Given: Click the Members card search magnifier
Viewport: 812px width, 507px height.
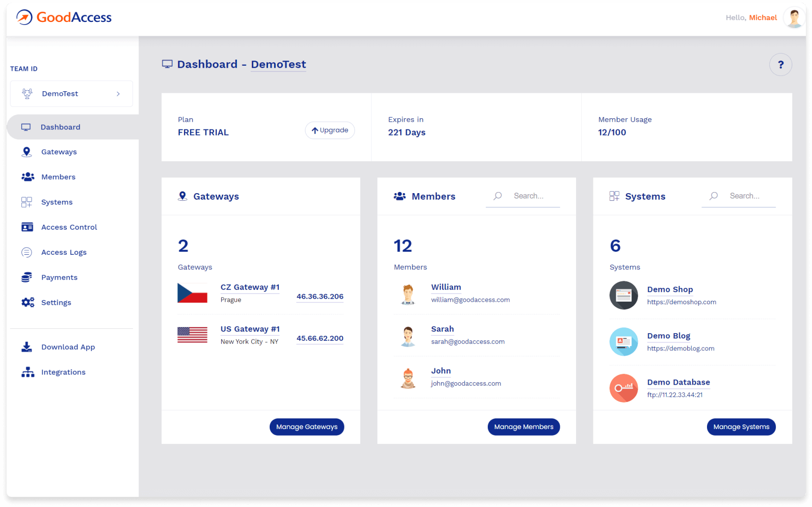Looking at the screenshot, I should point(498,196).
